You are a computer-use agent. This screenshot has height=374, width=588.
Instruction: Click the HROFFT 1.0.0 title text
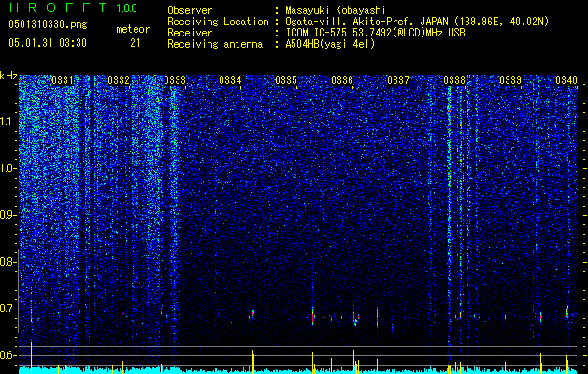coord(73,7)
